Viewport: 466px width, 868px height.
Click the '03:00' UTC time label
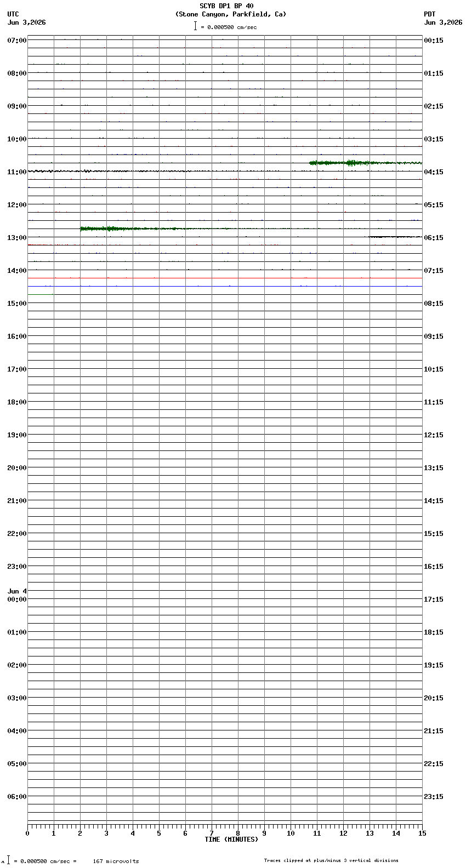(17, 698)
